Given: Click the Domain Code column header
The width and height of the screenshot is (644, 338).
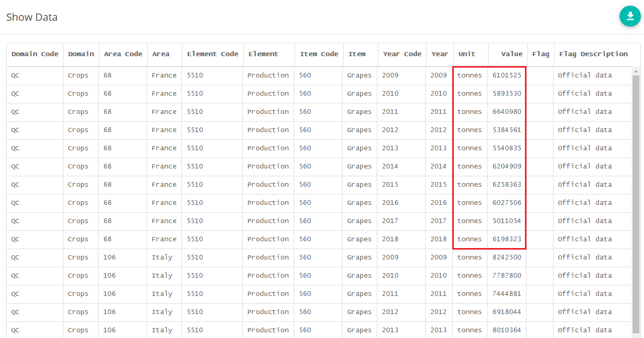Looking at the screenshot, I should [x=34, y=54].
